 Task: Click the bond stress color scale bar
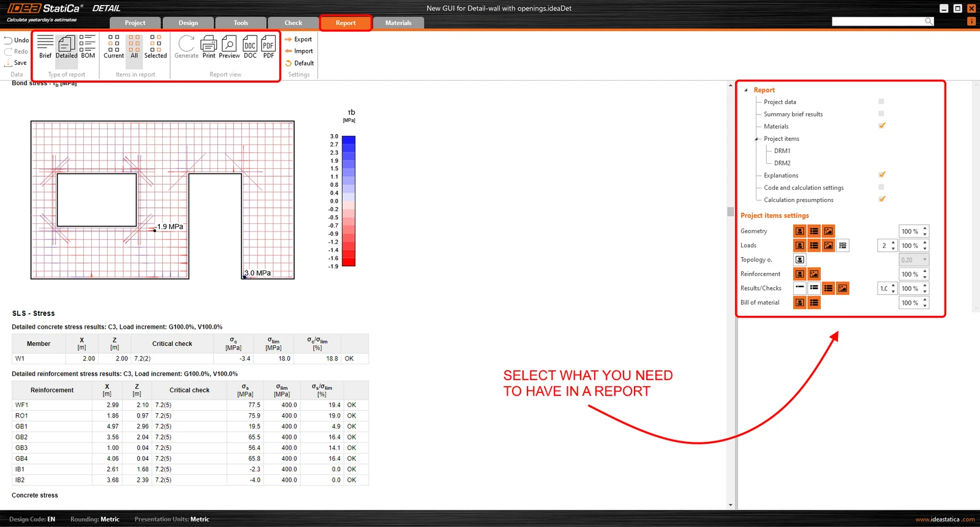(x=349, y=201)
